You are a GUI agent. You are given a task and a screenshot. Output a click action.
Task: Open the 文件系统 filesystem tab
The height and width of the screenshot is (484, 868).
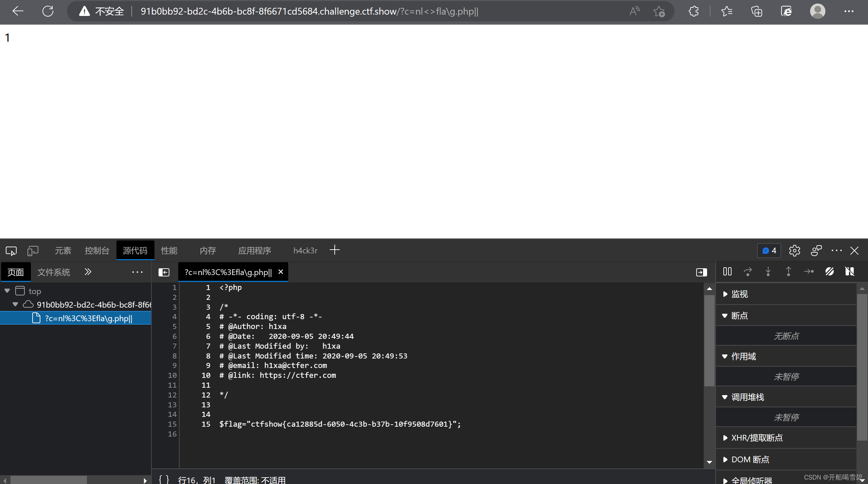(54, 272)
